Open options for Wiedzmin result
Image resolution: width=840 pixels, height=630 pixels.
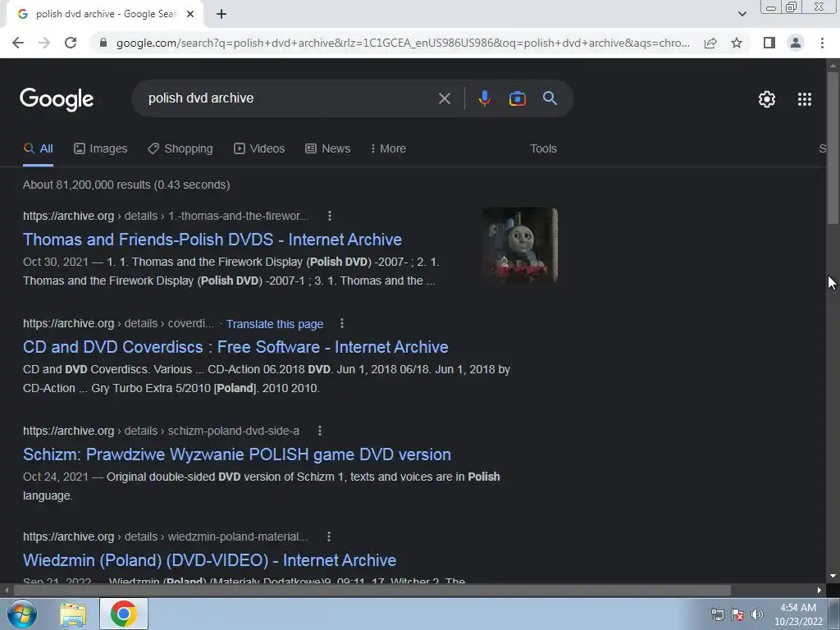329,536
